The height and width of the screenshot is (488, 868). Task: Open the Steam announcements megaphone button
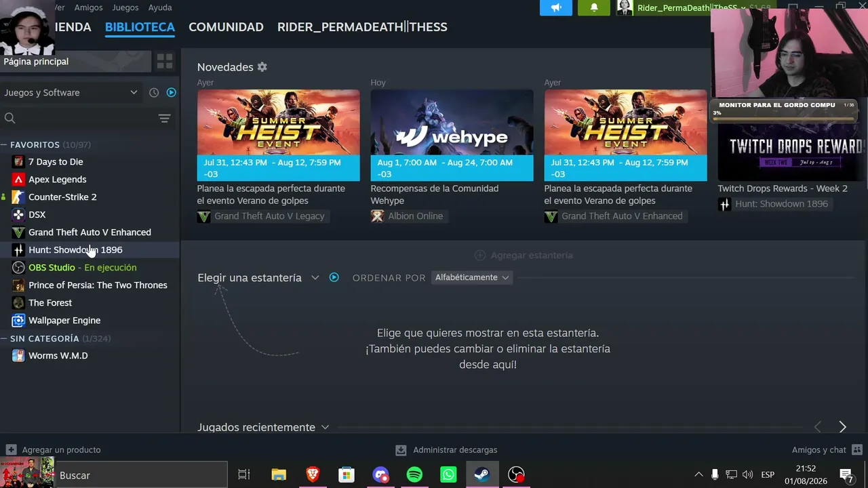pyautogui.click(x=556, y=7)
